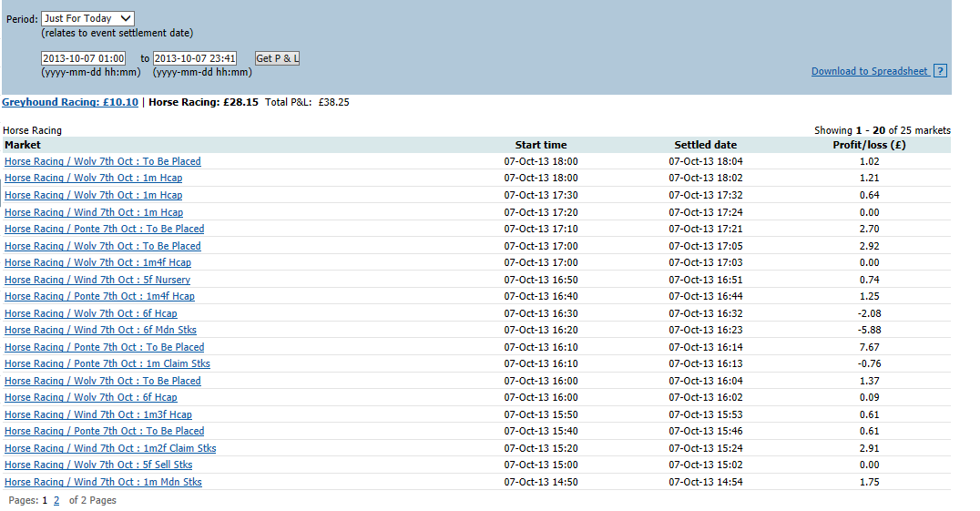Click the Get P & L button

coord(278,58)
